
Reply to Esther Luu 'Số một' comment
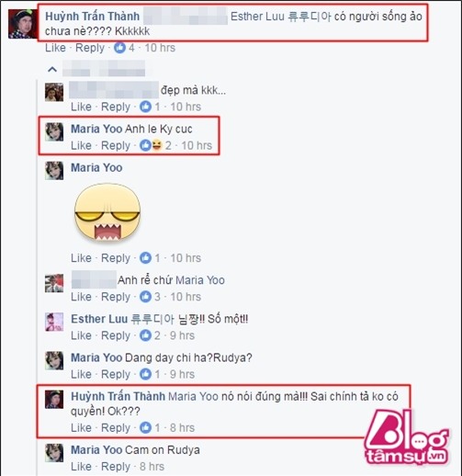click(x=116, y=335)
